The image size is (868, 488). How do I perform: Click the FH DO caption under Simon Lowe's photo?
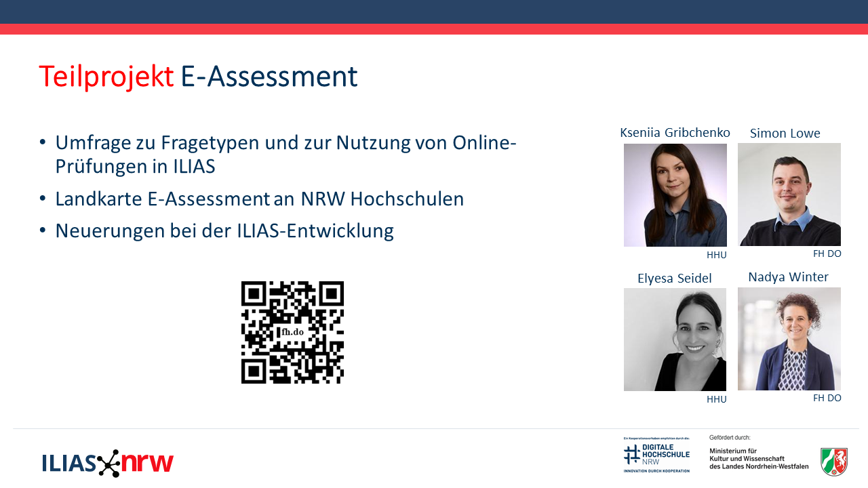point(827,253)
